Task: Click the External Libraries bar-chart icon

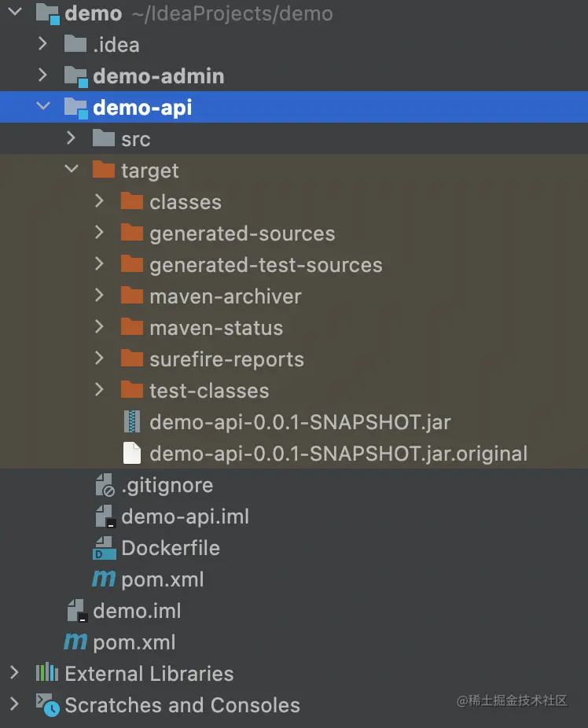Action: (x=47, y=674)
